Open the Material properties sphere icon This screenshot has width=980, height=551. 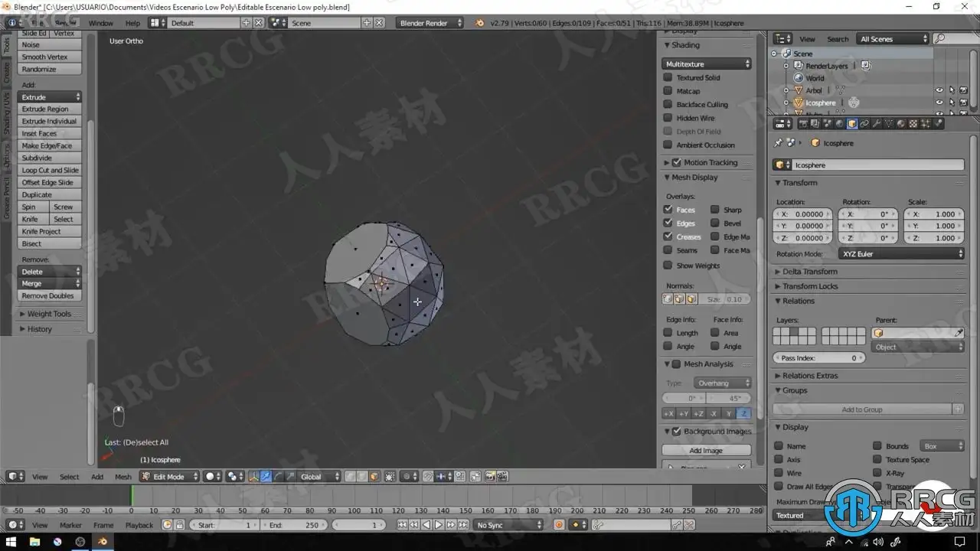901,123
